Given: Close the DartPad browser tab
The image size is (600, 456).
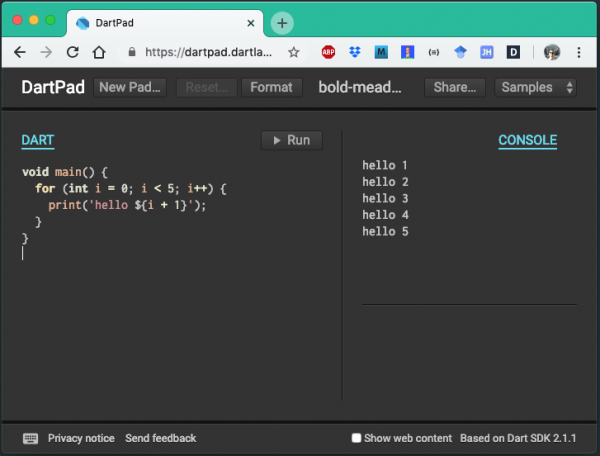Looking at the screenshot, I should click(x=251, y=23).
